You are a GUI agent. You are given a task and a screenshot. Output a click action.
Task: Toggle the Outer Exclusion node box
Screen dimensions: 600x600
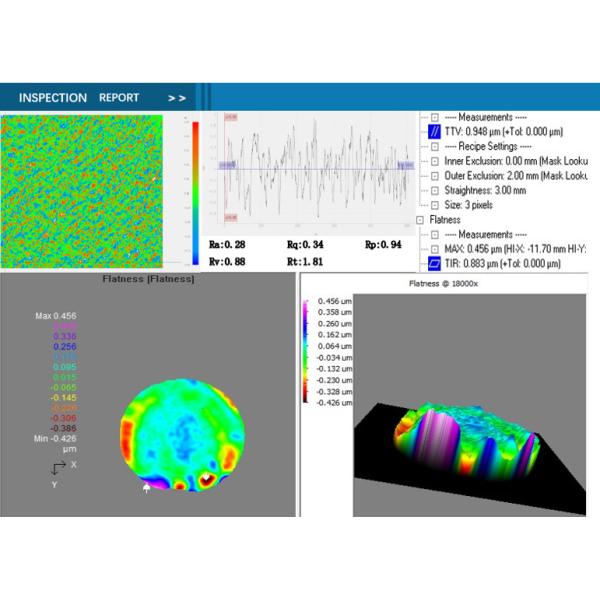click(x=434, y=174)
